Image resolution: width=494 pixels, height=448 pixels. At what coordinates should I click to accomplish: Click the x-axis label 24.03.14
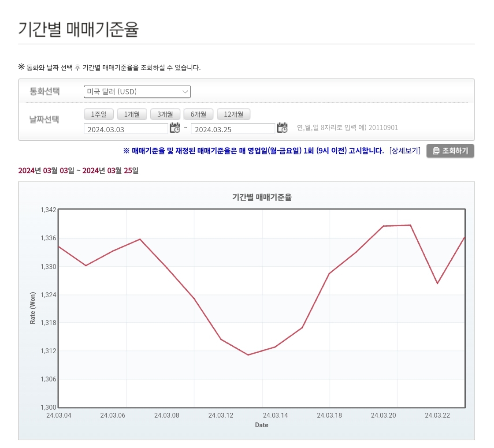click(275, 415)
